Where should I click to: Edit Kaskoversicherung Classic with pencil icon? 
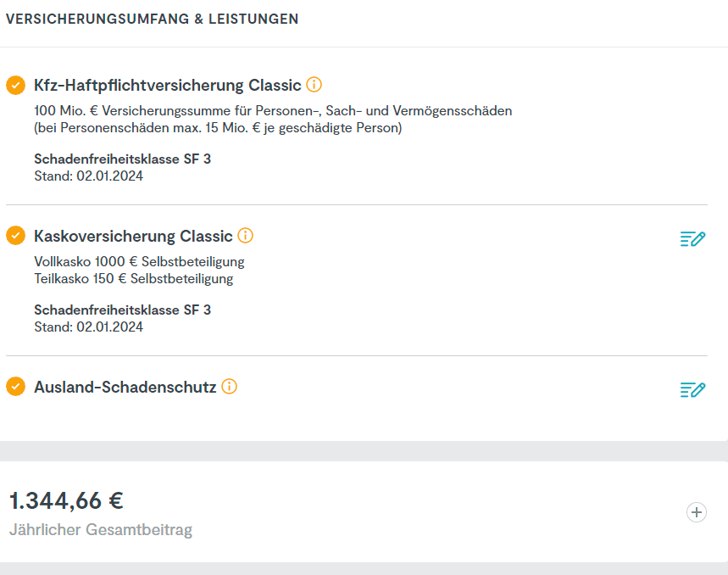click(692, 238)
